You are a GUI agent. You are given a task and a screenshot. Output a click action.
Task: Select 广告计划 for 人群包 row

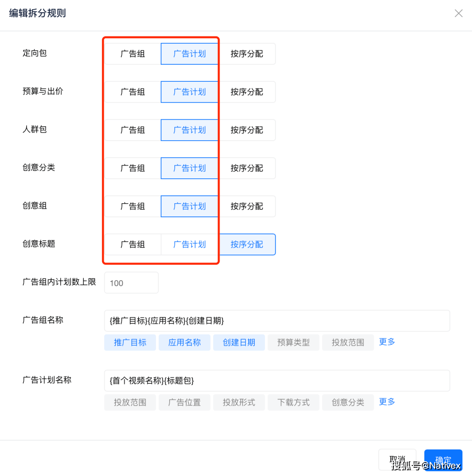(x=189, y=130)
